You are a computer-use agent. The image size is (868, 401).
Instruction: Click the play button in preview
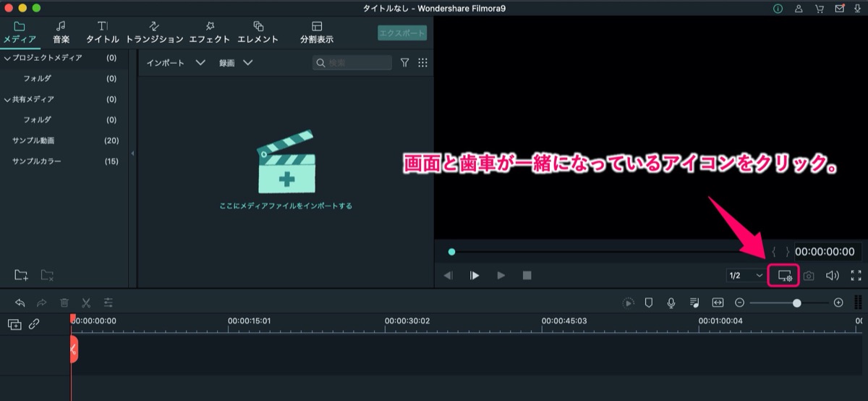pyautogui.click(x=475, y=276)
